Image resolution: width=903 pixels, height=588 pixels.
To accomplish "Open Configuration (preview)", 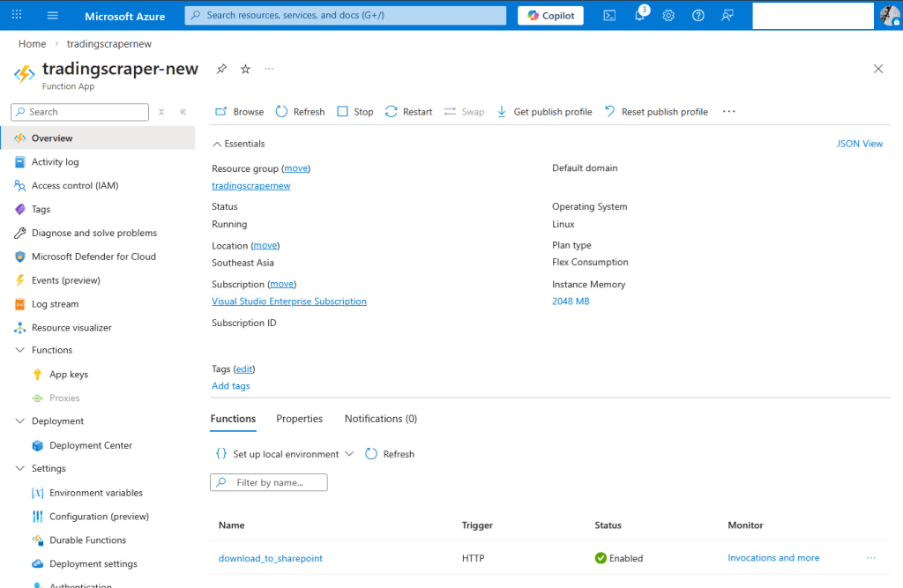I will [97, 517].
